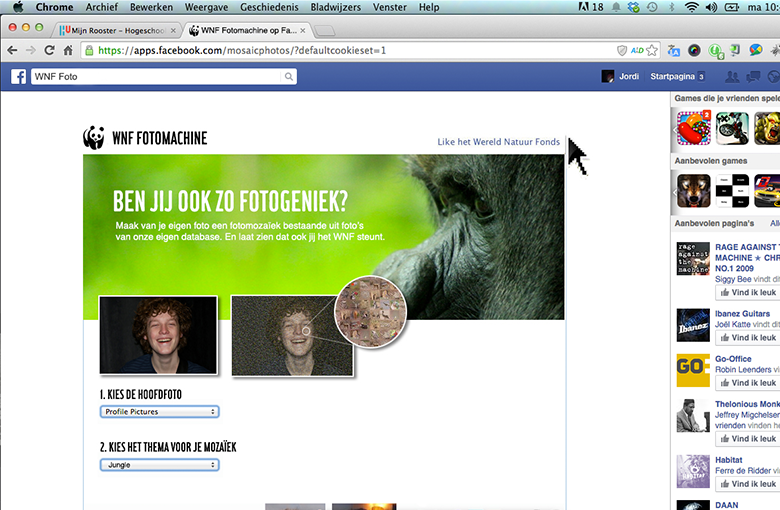Open the Apple menu

18,7
